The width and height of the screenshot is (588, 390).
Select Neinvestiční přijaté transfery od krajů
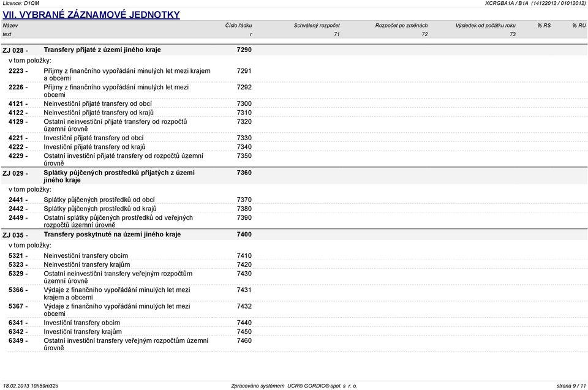coord(99,113)
